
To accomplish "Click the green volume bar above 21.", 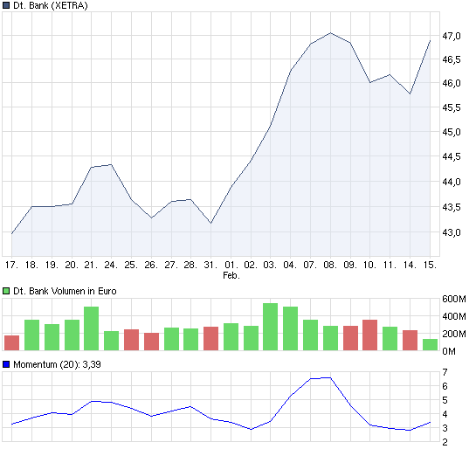I will 91,328.
